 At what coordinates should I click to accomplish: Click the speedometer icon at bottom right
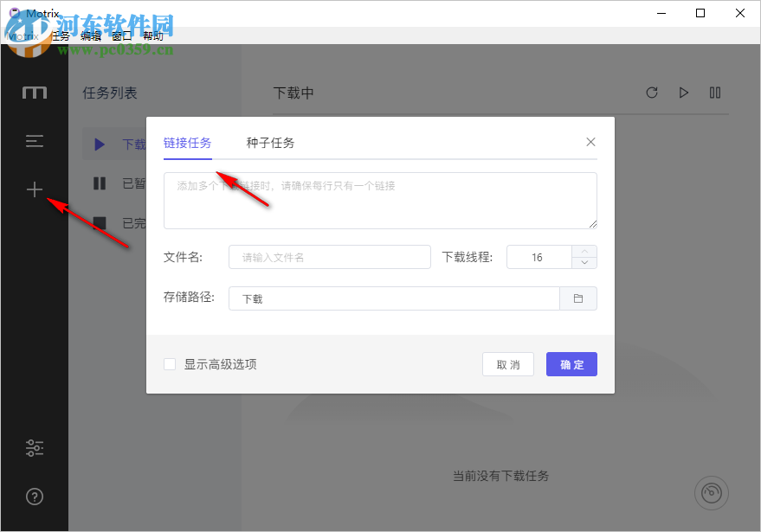(x=712, y=493)
